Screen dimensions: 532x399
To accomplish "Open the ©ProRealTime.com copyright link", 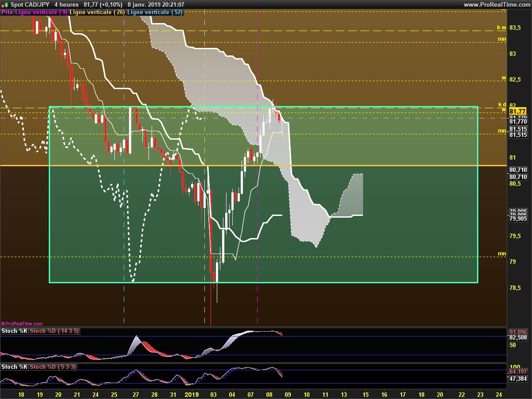I will 22,324.
